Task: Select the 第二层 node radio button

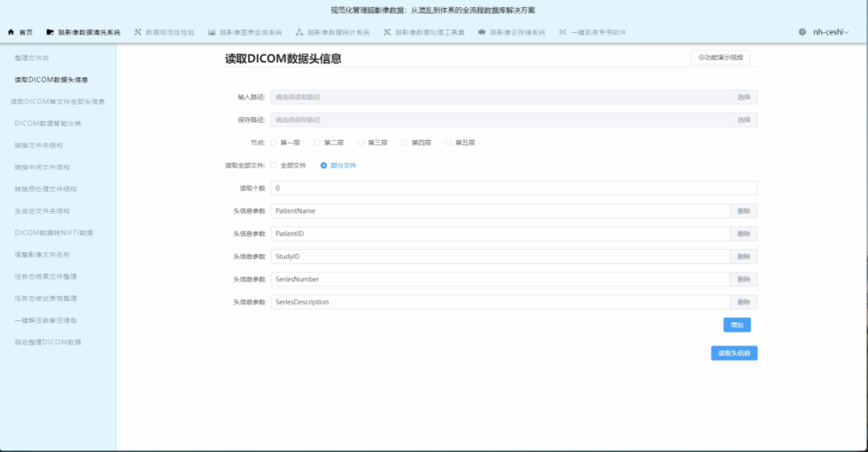Action: (317, 143)
